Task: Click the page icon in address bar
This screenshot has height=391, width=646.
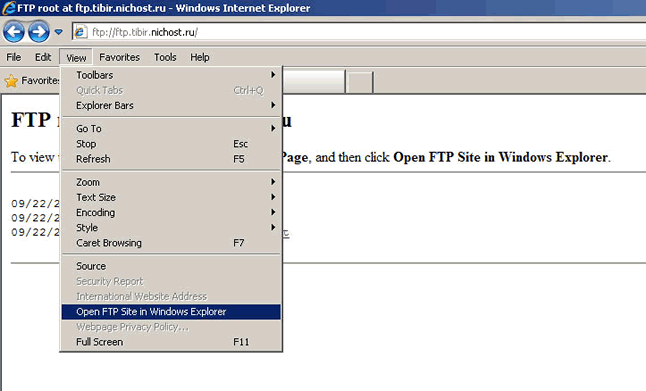Action: tap(80, 32)
